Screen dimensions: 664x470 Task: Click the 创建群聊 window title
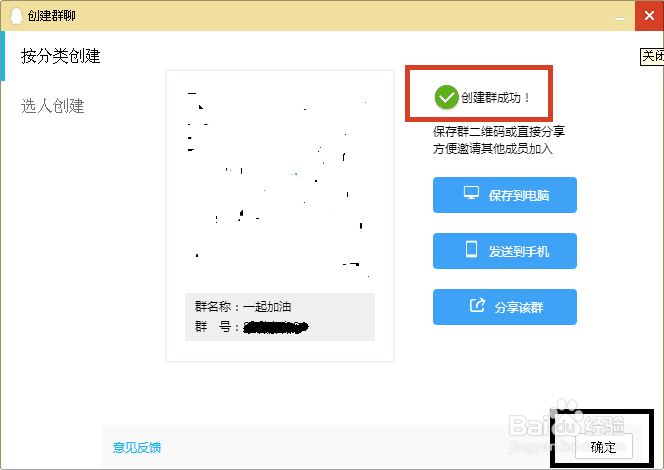pyautogui.click(x=52, y=16)
